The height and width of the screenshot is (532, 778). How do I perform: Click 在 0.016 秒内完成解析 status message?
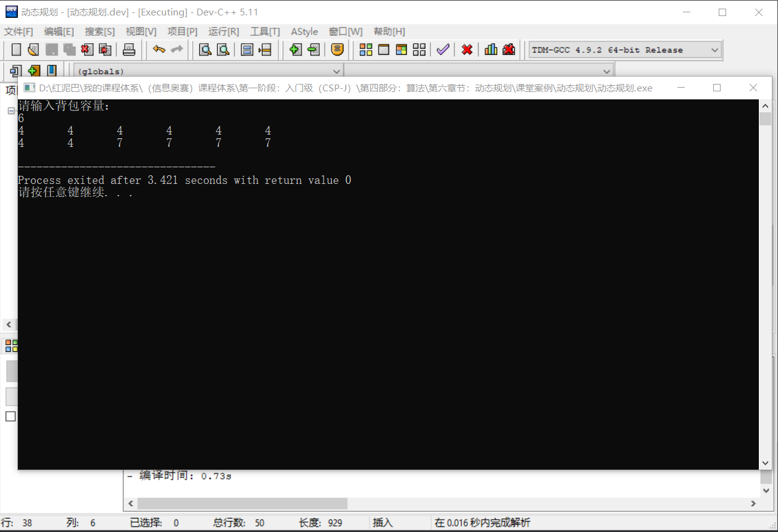pos(482,523)
